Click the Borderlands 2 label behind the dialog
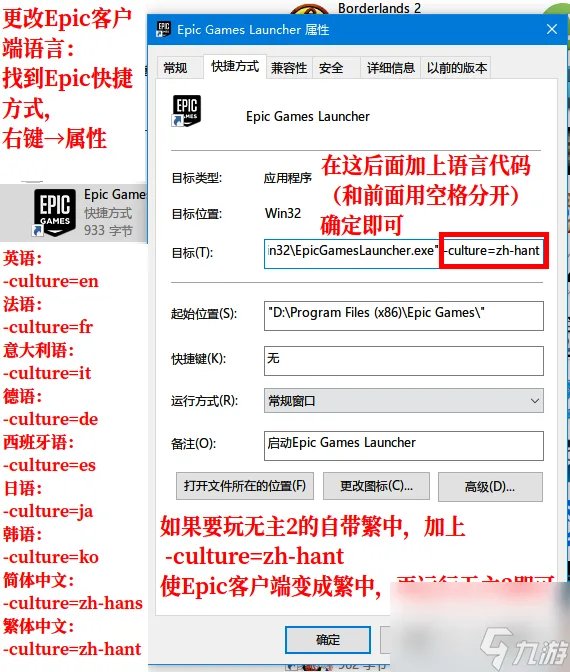This screenshot has height=672, width=570. [379, 8]
